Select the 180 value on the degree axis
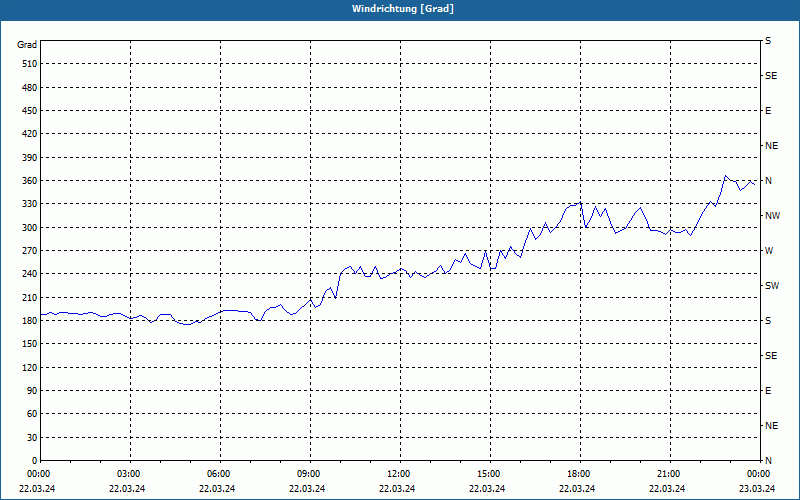The height and width of the screenshot is (500, 800). [x=30, y=321]
